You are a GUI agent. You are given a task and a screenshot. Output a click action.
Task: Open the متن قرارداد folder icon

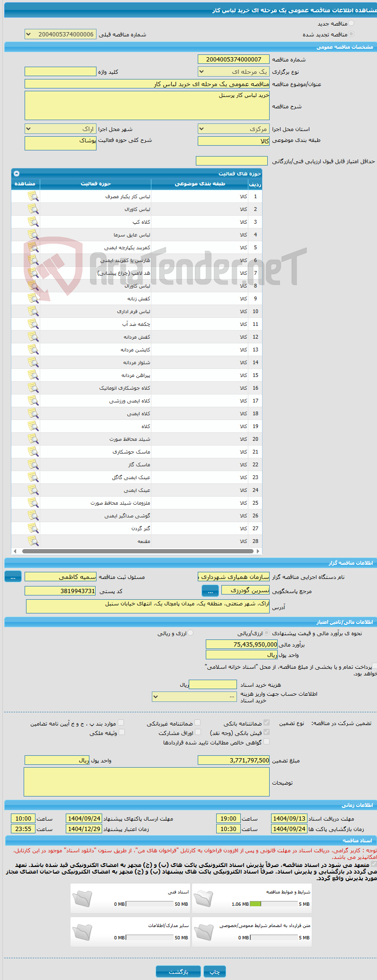pos(204,932)
